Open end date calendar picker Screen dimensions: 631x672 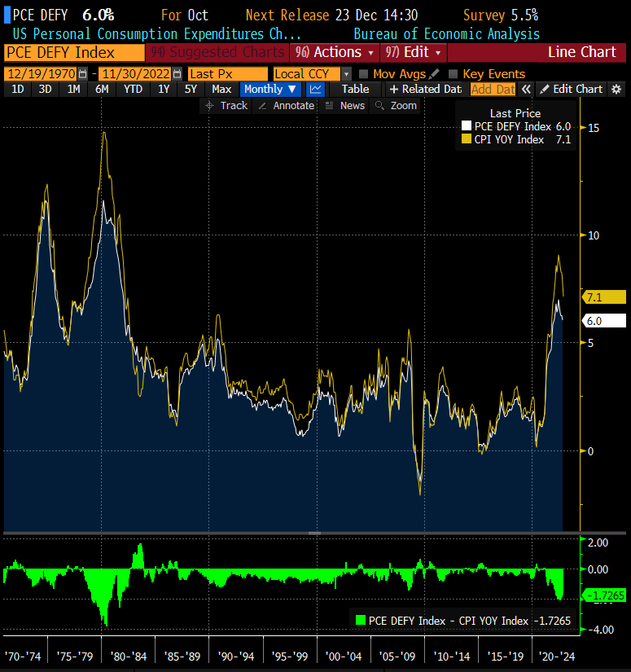[177, 74]
